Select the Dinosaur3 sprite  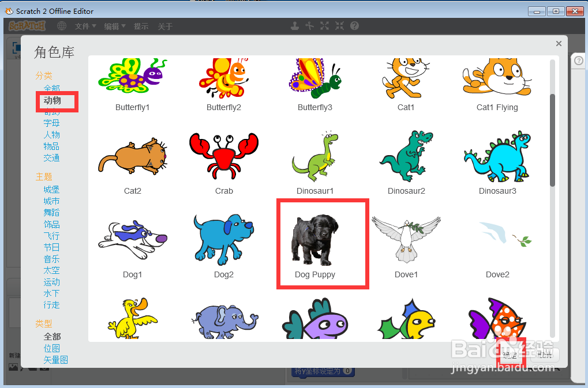(497, 162)
